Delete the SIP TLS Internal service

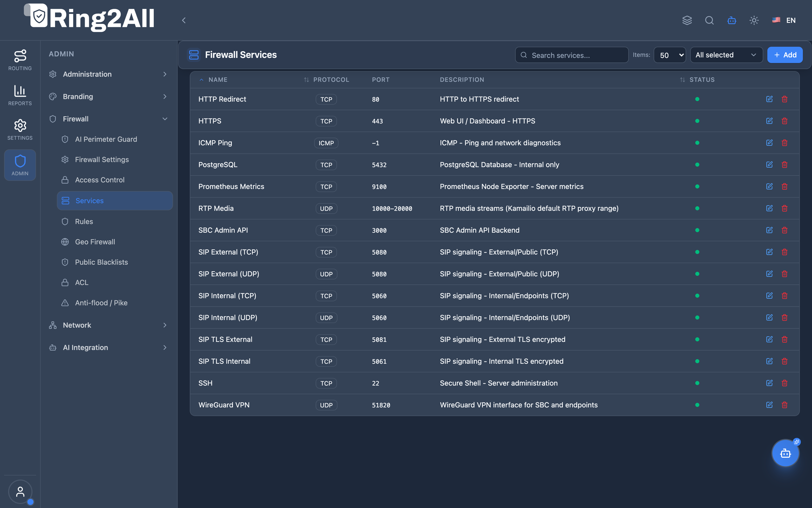(785, 361)
